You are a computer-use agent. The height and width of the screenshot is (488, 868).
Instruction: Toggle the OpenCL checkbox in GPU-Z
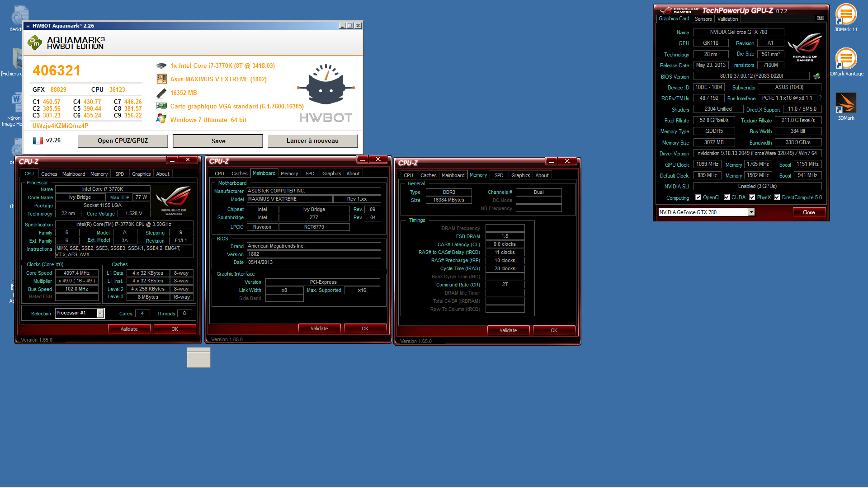pos(698,197)
